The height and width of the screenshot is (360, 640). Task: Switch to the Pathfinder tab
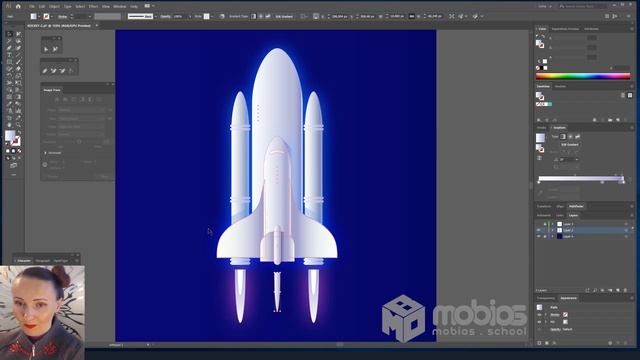[576, 207]
